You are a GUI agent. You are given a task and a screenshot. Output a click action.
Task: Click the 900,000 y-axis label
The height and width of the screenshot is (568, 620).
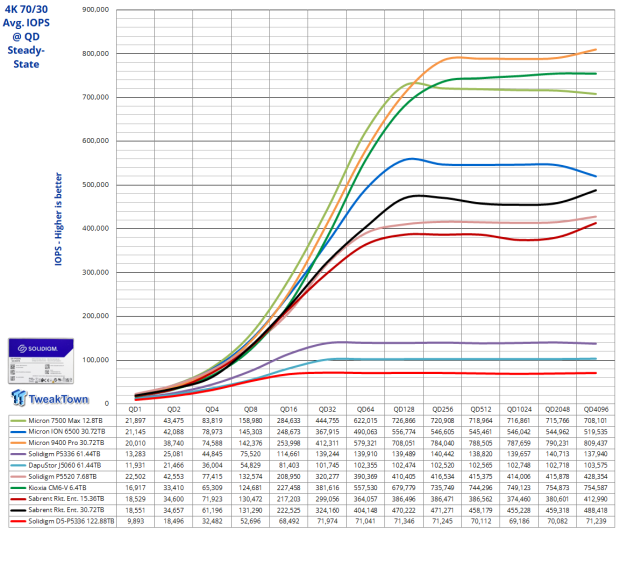(95, 9)
